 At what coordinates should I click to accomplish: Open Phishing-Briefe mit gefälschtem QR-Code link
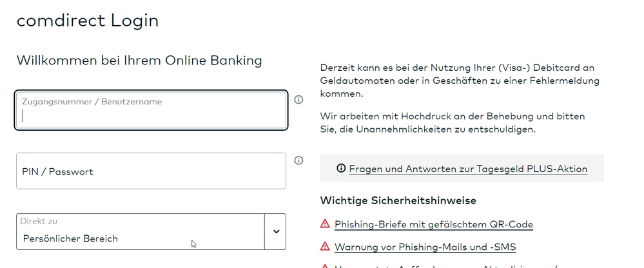click(x=434, y=224)
